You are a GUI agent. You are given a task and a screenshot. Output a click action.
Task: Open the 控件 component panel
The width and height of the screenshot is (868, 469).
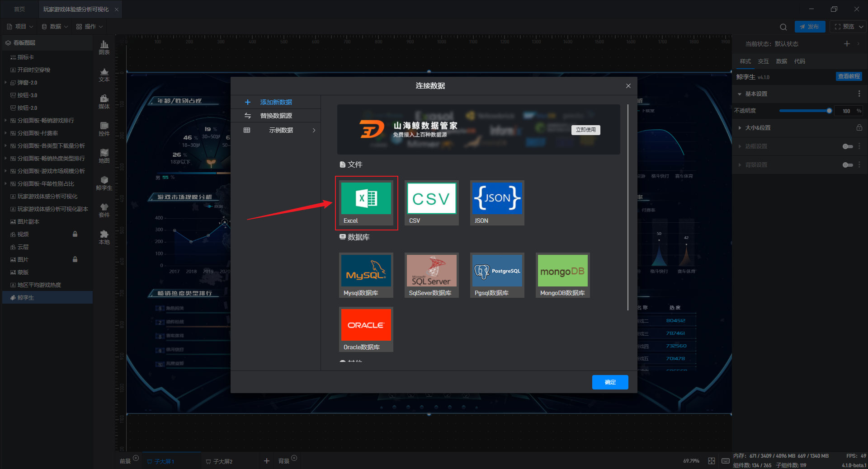tap(104, 129)
